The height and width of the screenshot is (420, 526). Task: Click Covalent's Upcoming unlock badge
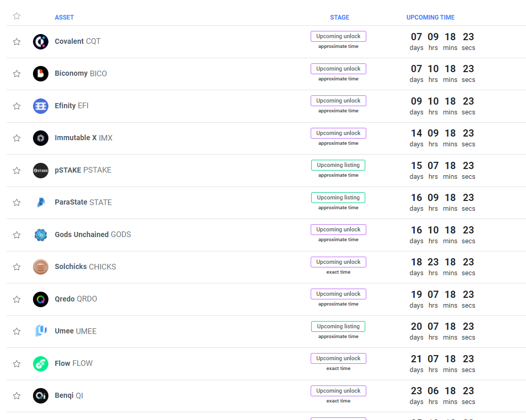pos(338,36)
